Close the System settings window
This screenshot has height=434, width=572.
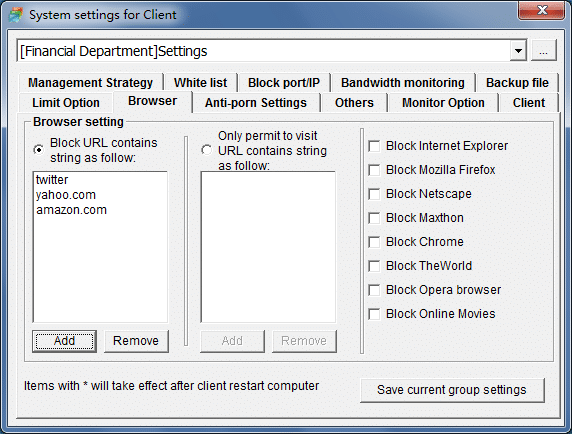tap(541, 10)
